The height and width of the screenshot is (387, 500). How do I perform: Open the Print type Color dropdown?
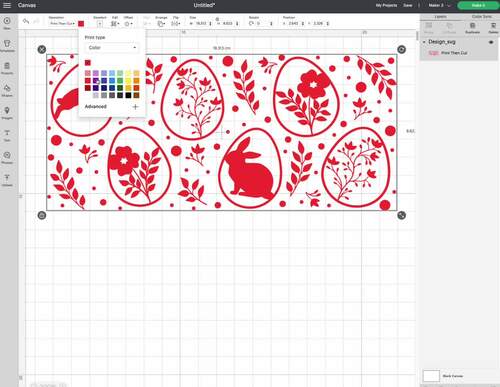click(x=112, y=48)
